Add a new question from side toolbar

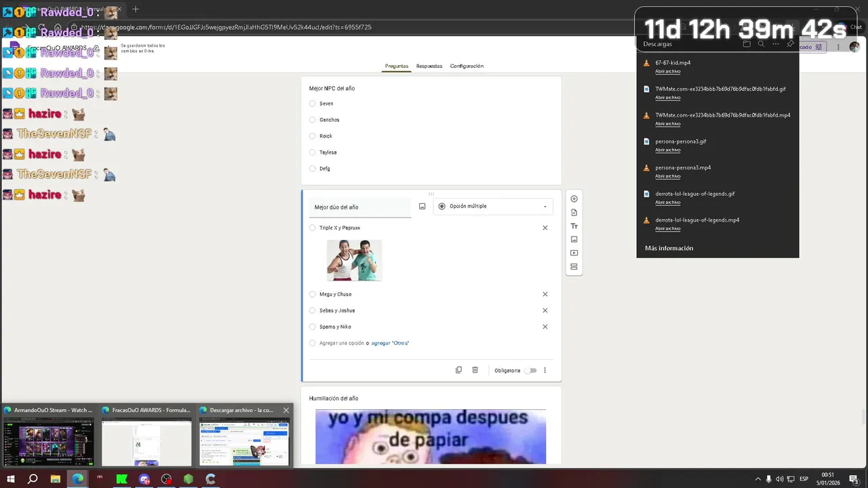(x=574, y=199)
